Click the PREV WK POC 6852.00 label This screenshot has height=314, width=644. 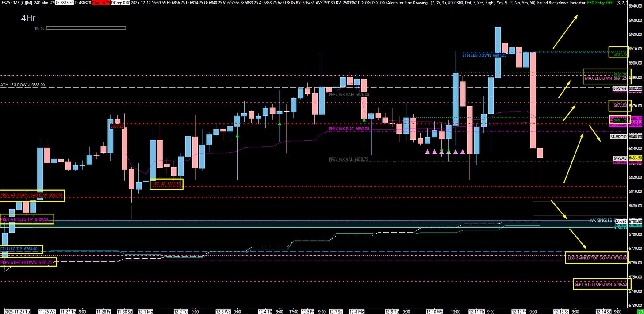[349, 129]
